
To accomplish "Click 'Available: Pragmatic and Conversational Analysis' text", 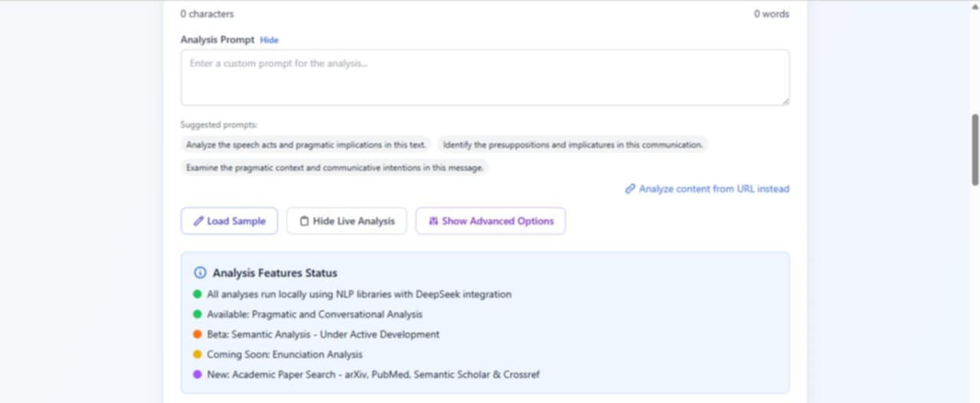I will tap(315, 314).
